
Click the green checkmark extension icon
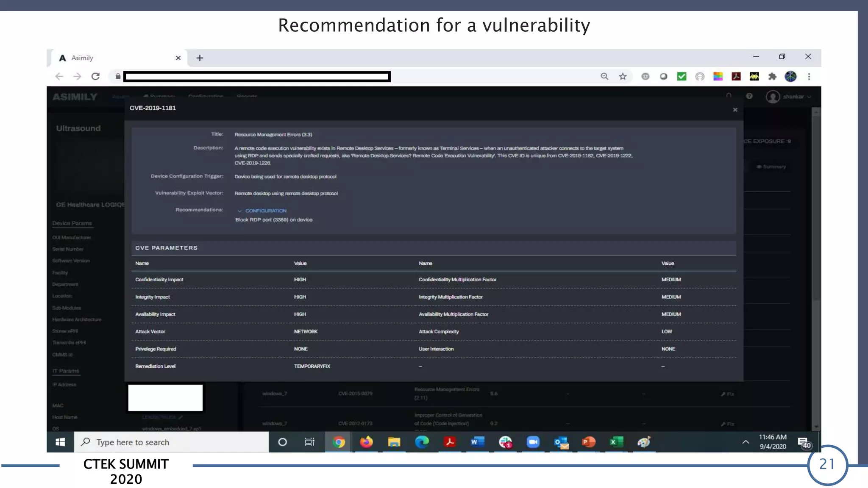682,76
